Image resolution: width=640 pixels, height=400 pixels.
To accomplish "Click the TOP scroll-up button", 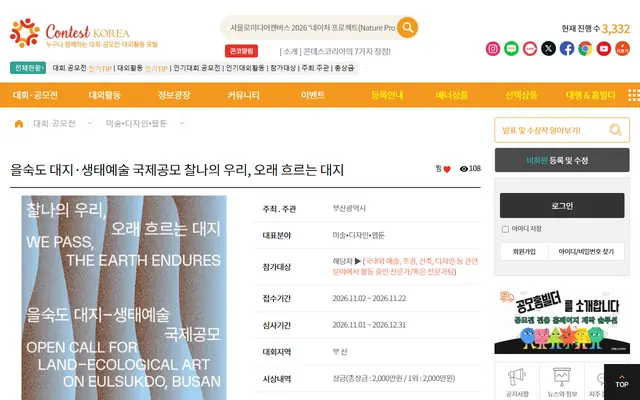I will click(x=622, y=382).
